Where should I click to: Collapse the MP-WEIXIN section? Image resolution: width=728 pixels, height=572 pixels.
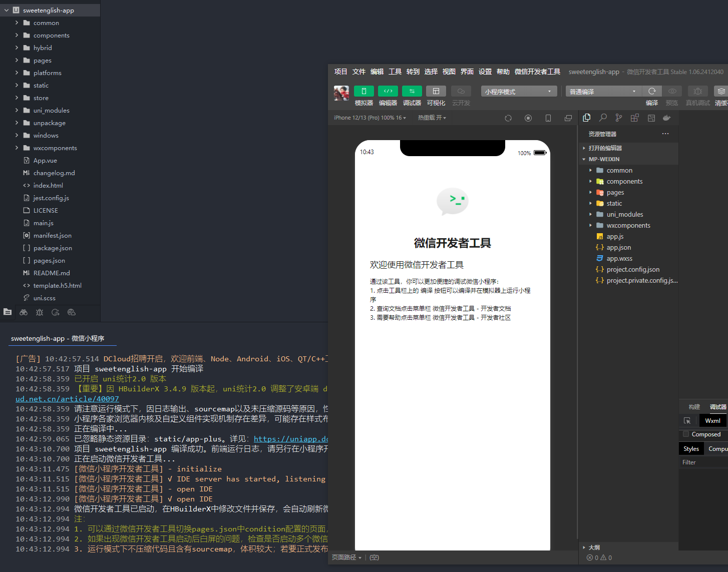pyautogui.click(x=628, y=159)
